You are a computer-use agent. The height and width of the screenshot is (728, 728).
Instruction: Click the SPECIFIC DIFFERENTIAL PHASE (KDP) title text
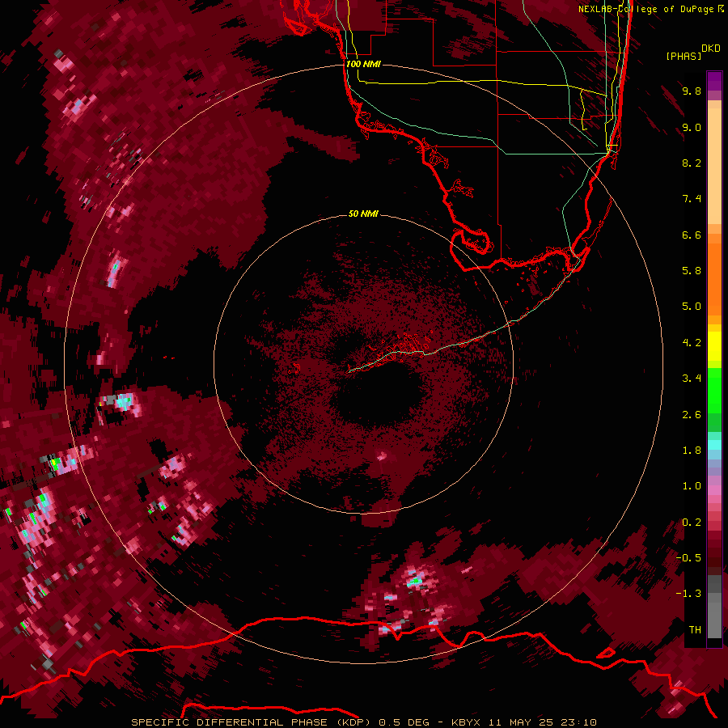[251, 722]
